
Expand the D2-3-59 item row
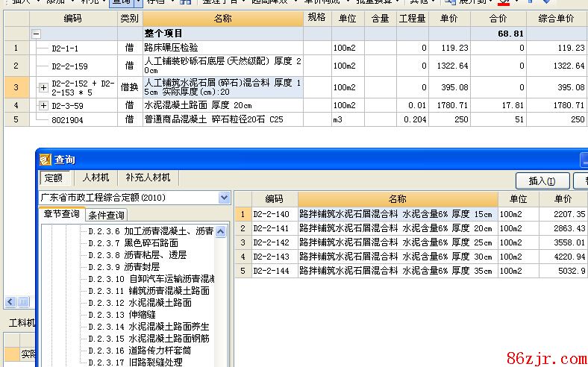tap(43, 106)
